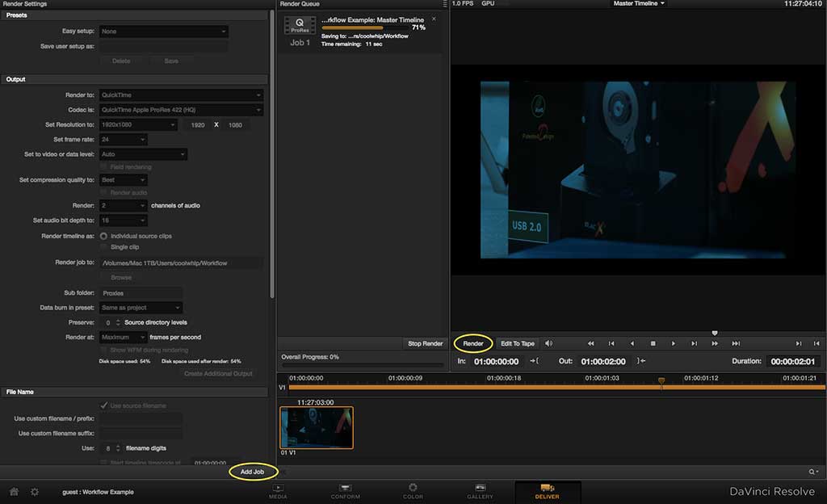Click the stop playback button
The image size is (827, 504).
(x=653, y=343)
